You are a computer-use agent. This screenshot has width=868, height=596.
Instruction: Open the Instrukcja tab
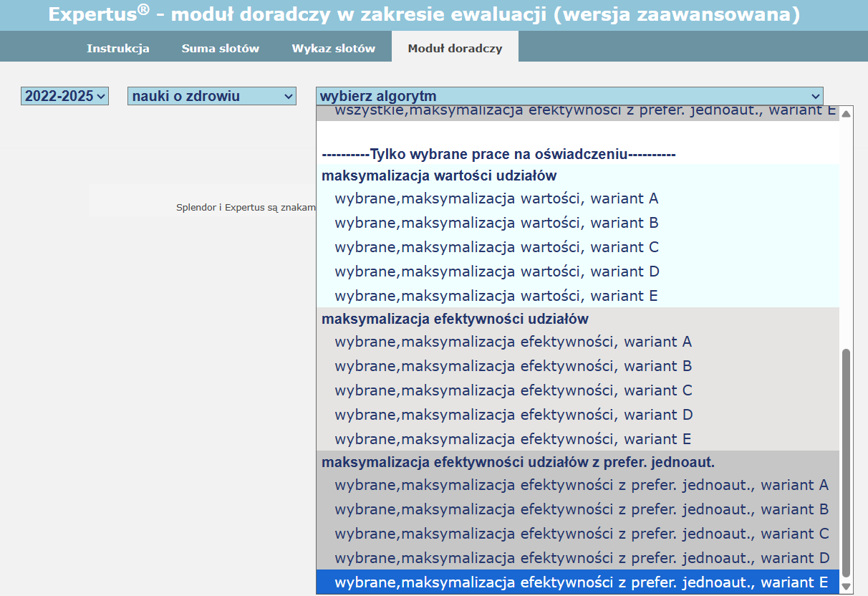point(118,49)
